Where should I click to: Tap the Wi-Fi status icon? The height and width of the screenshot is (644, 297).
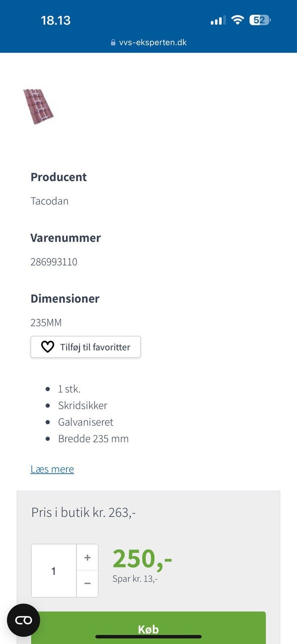click(238, 20)
